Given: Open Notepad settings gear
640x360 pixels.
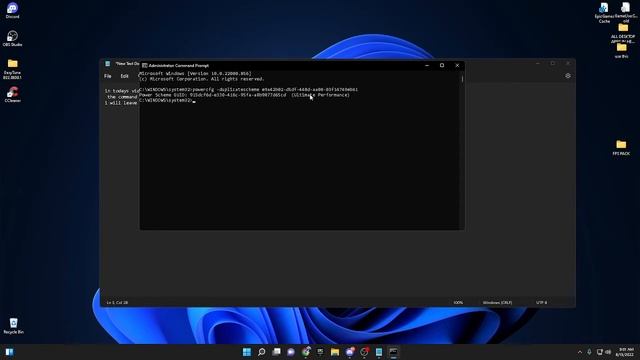Looking at the screenshot, I should (x=568, y=76).
